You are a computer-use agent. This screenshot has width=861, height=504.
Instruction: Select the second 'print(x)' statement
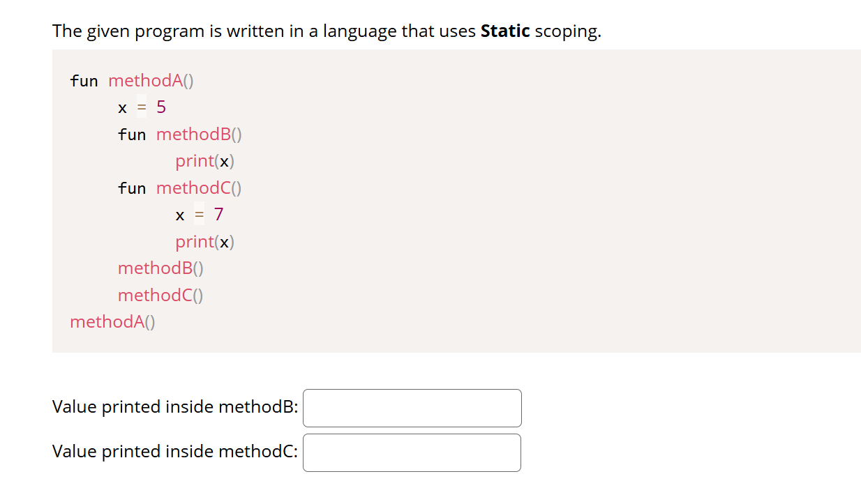click(204, 241)
